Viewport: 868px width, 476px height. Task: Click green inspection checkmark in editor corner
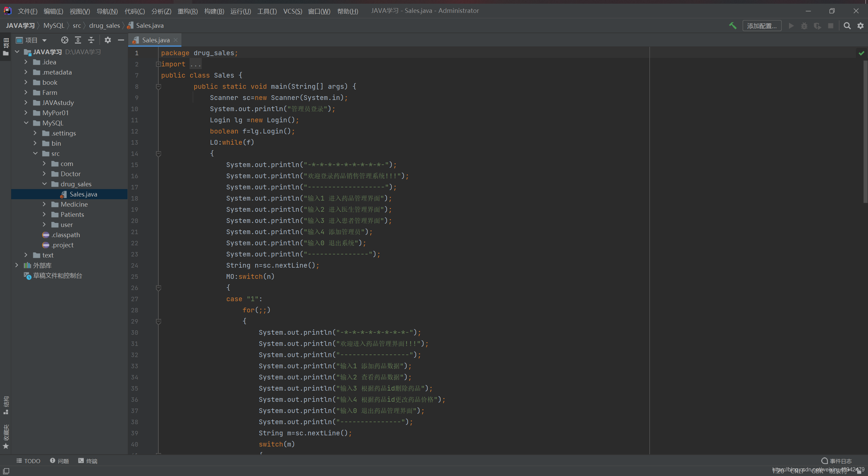pos(861,53)
